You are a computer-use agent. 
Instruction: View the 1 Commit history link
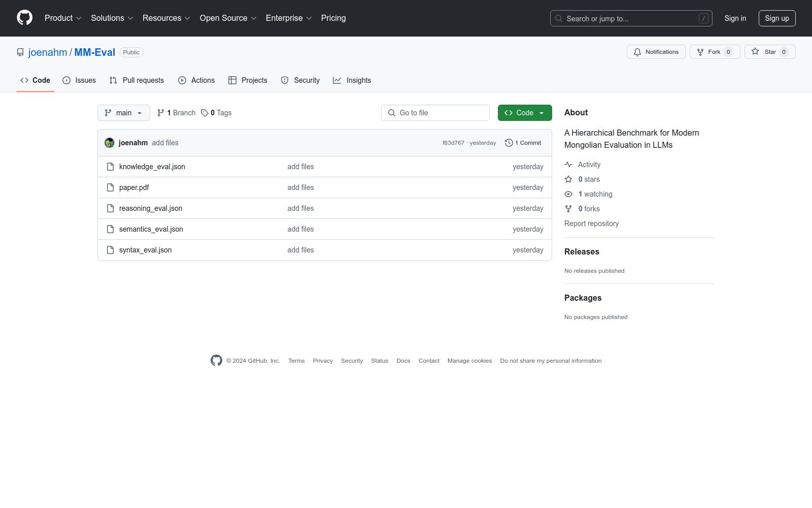pos(523,143)
